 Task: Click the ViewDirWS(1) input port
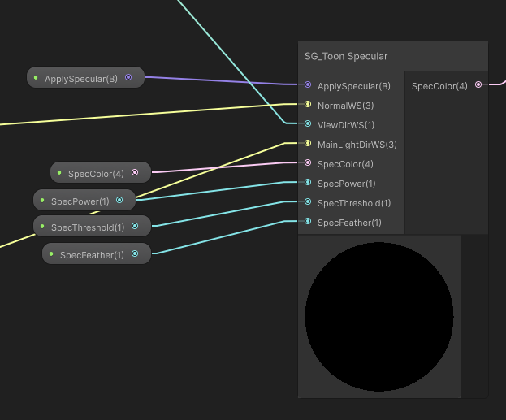click(308, 123)
